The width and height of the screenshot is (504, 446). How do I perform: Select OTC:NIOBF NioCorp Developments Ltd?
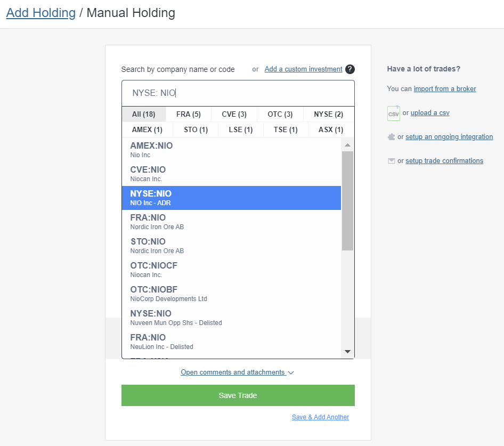[231, 294]
